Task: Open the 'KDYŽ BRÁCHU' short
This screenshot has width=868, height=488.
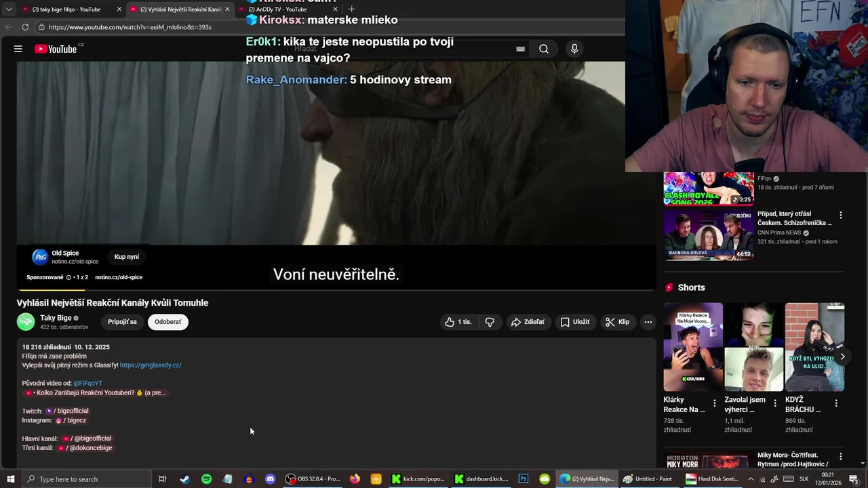Action: [814, 347]
